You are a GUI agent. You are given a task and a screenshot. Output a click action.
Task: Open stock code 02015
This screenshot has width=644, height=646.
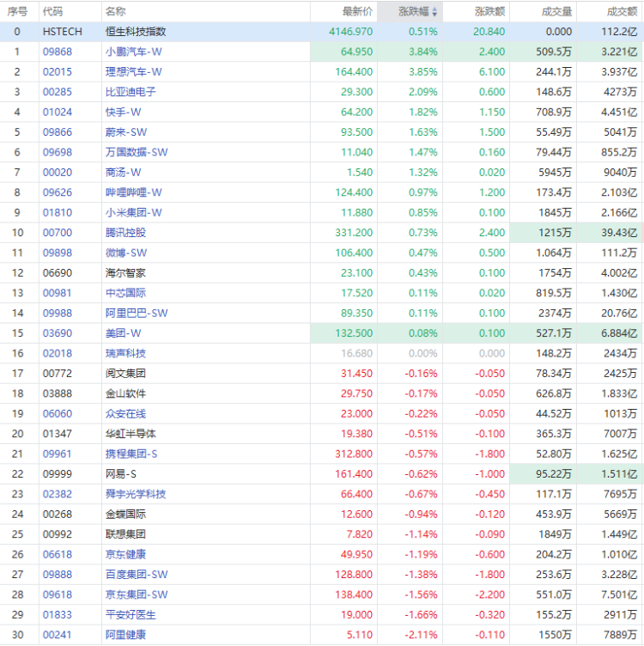coord(58,72)
